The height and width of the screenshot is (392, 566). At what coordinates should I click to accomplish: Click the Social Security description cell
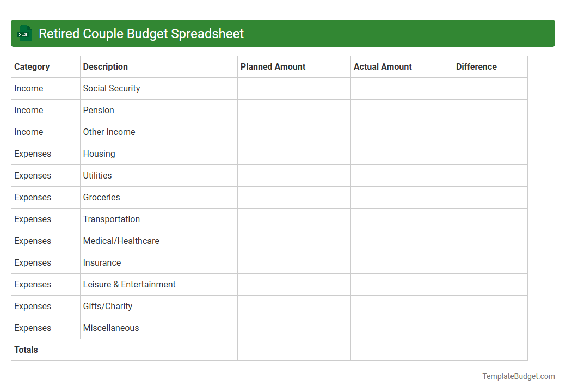coord(112,88)
